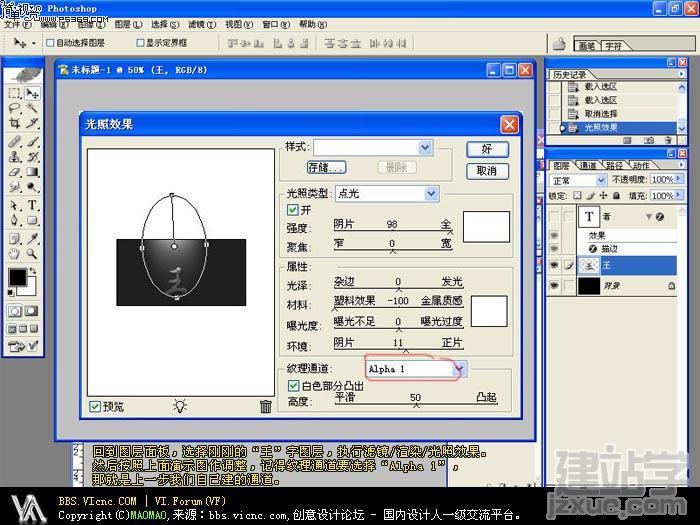Toggle the 自动选择图层 checkbox
The height and width of the screenshot is (525, 700).
click(x=50, y=43)
